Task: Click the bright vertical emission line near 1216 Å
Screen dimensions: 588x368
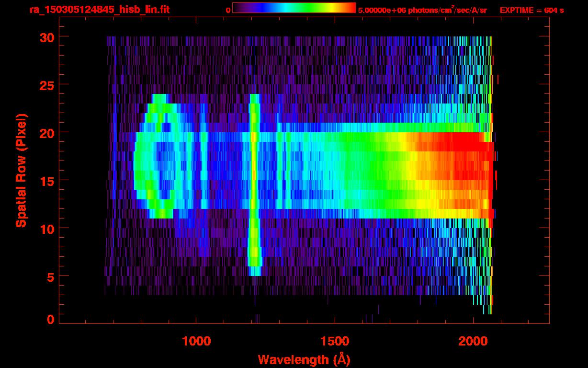Action: point(255,185)
